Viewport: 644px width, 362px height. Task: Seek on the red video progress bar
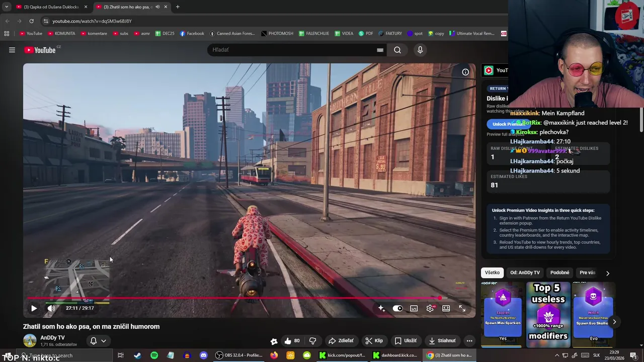coord(249,298)
